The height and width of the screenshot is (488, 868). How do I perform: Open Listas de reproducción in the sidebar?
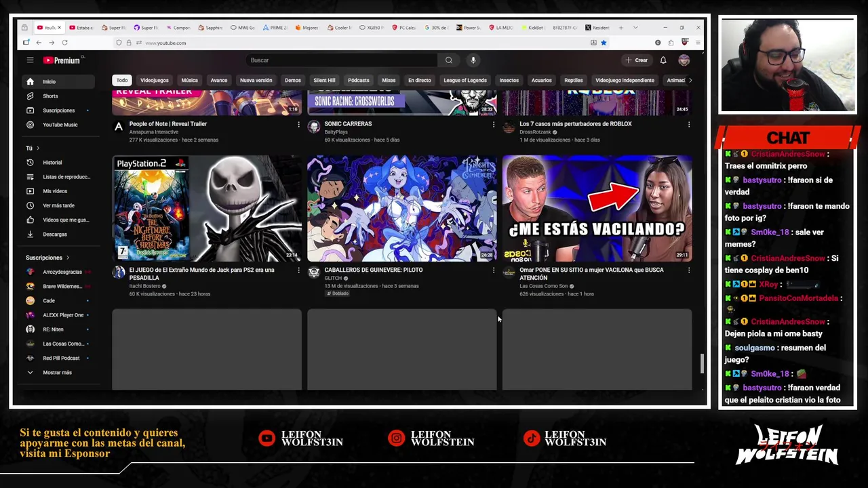click(59, 177)
